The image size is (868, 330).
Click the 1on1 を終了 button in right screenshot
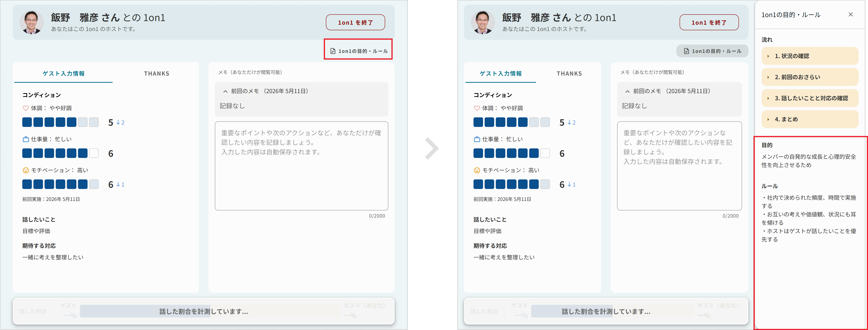(x=709, y=22)
